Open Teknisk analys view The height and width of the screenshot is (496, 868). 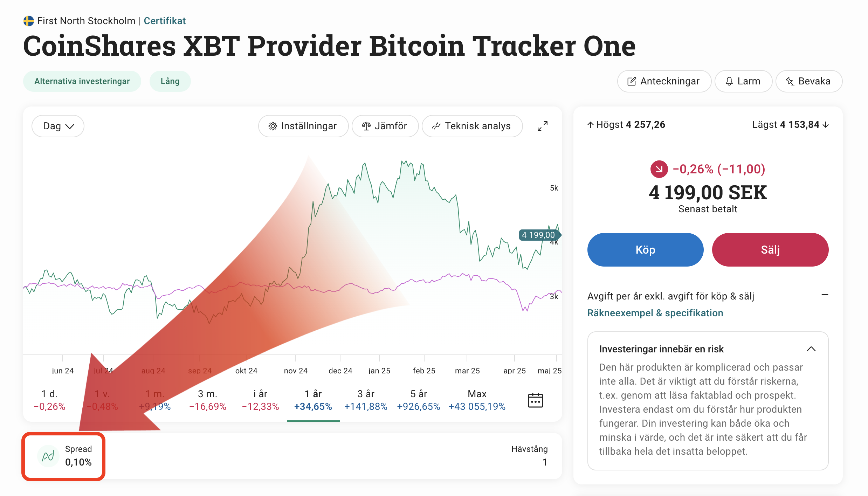[x=472, y=126]
